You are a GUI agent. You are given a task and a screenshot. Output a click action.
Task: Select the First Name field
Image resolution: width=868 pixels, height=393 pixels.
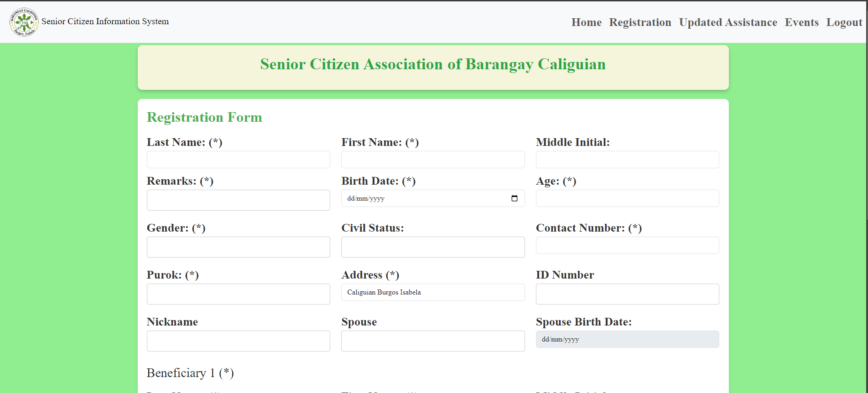[x=433, y=160]
